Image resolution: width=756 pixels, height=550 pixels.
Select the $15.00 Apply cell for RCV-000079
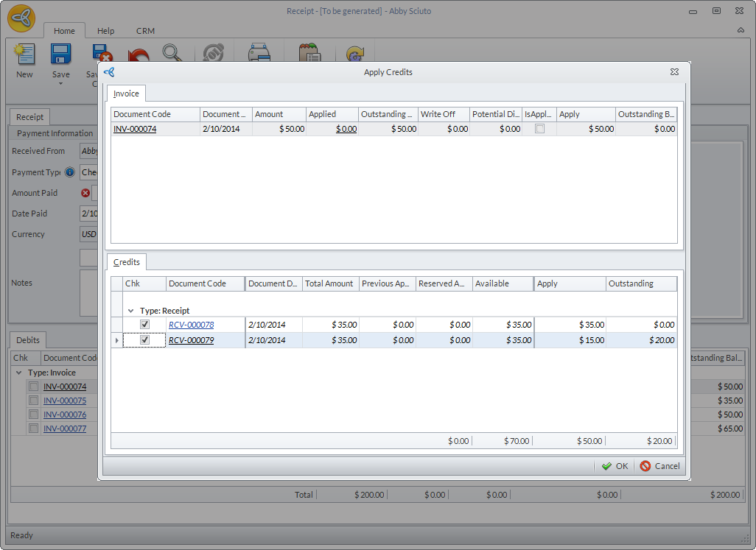(x=570, y=340)
